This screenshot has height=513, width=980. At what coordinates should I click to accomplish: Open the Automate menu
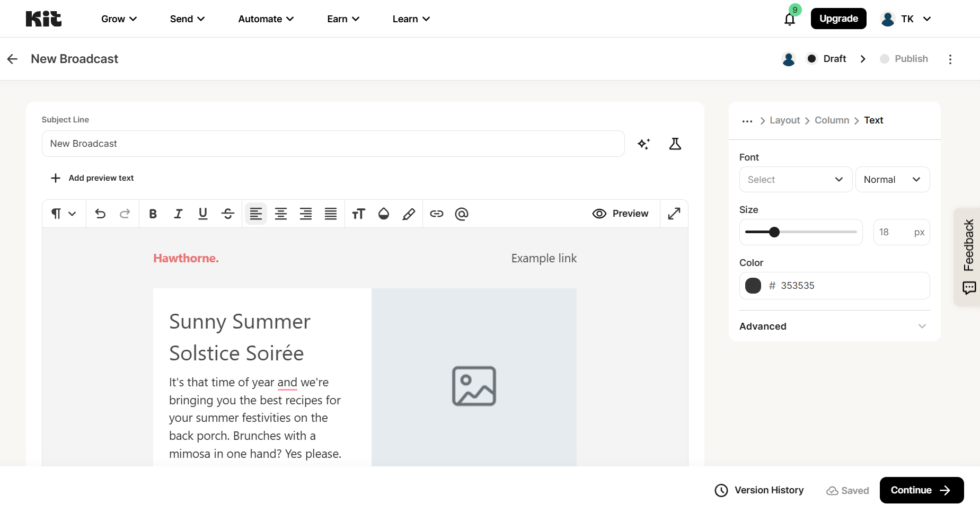coord(266,19)
